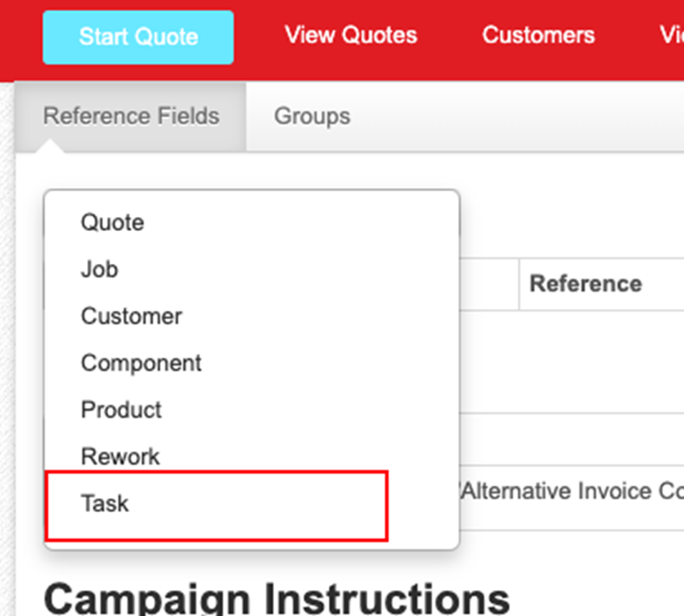This screenshot has height=616, width=684.
Task: Choose Product in the dropdown list
Action: (x=121, y=409)
